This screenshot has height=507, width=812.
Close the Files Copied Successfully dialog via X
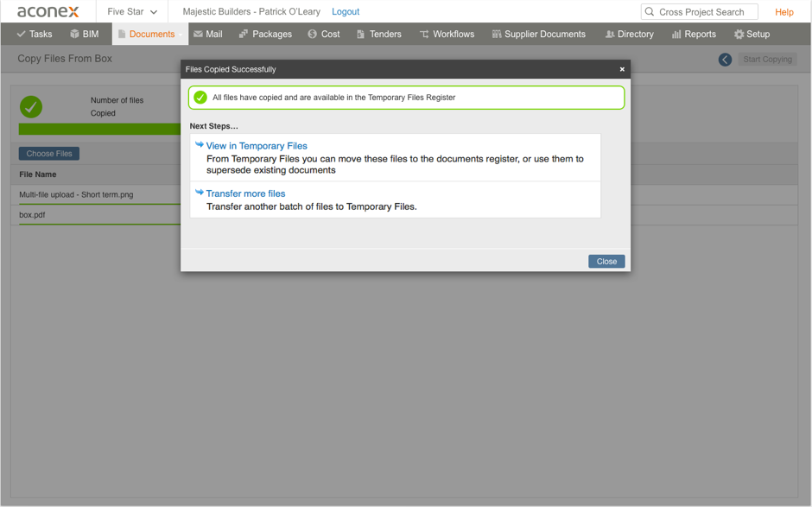pyautogui.click(x=622, y=69)
